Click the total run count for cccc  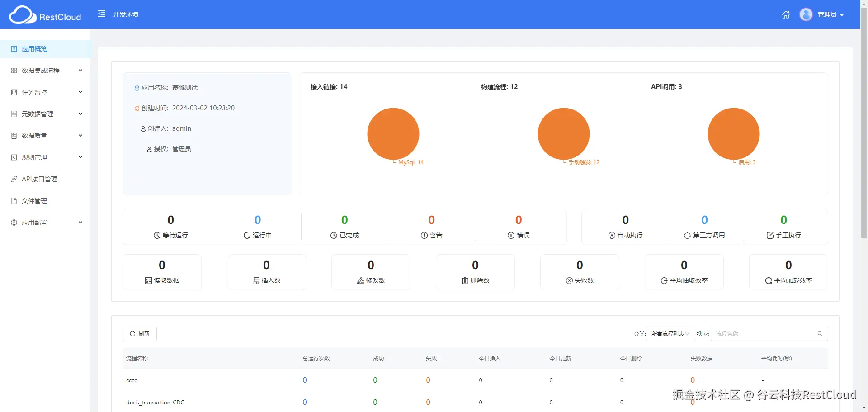pyautogui.click(x=305, y=380)
